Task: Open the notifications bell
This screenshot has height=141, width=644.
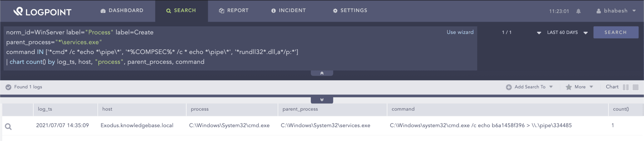Action: click(x=578, y=11)
